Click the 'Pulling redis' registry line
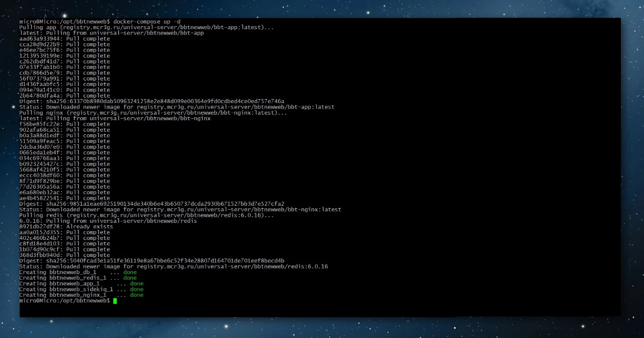Image resolution: width=644 pixels, height=338 pixels. (146, 215)
